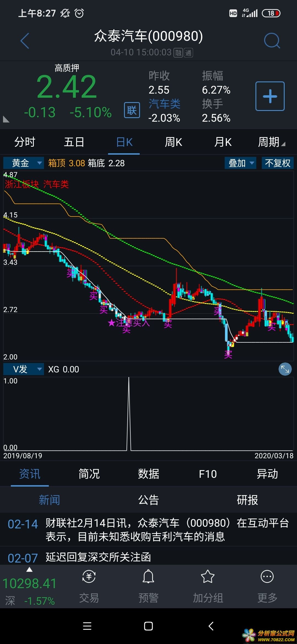
Task: Tap the 振幅 6.27% value
Action: tap(216, 90)
